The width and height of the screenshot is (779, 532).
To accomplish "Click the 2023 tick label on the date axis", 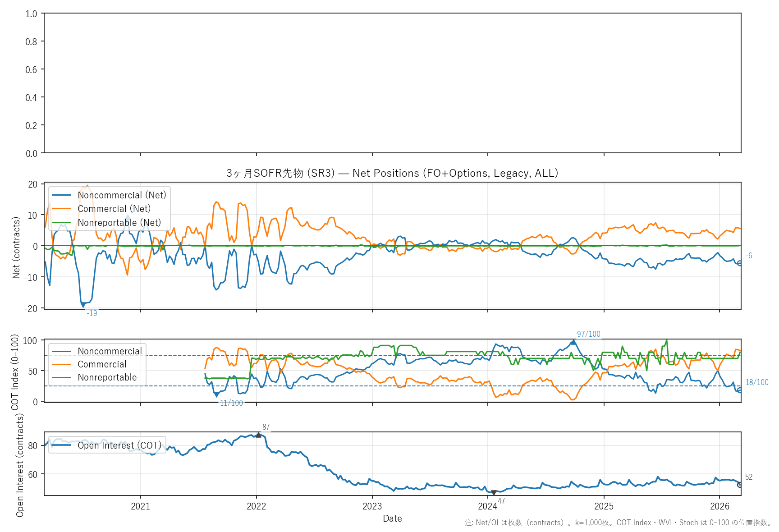I will coord(372,506).
